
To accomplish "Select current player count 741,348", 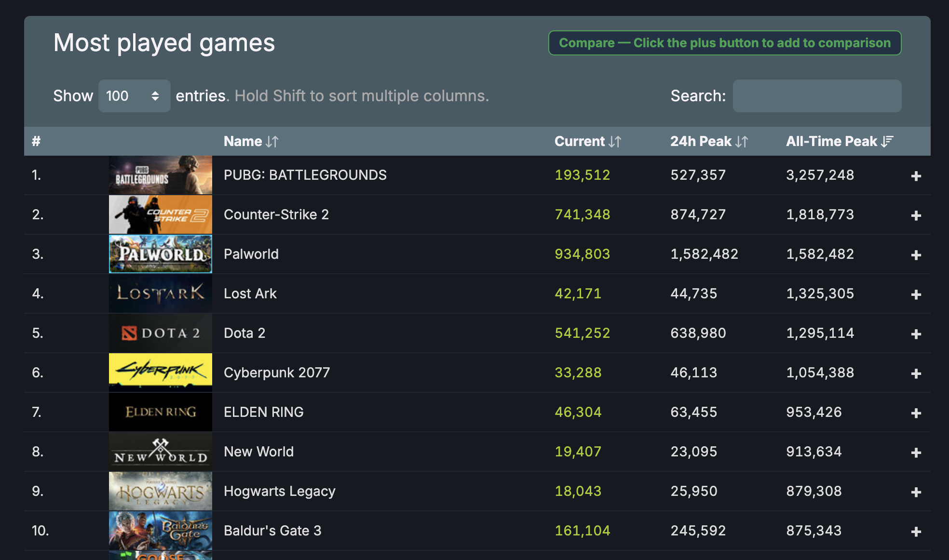I will click(583, 214).
